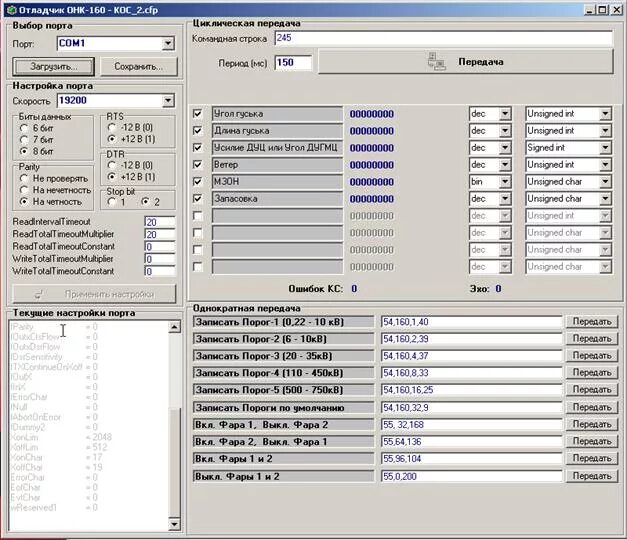Open the Unsigned char dropdown for МЗОН
Viewport: 627px width, 540px height.
[605, 182]
